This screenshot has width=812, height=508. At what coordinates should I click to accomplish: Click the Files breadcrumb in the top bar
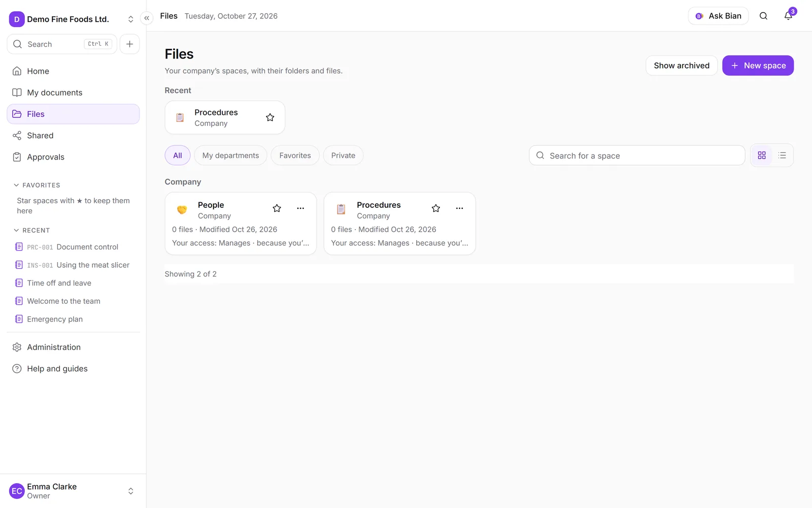click(x=169, y=16)
